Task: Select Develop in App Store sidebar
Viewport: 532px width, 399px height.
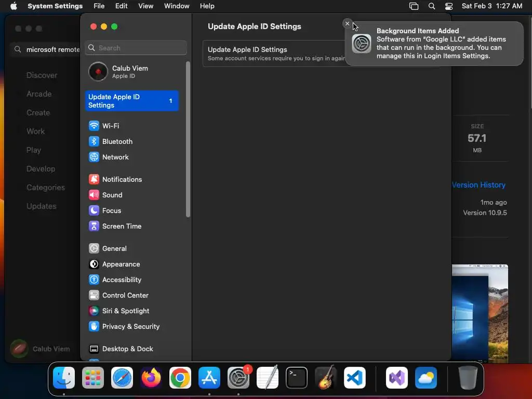Action: pos(41,169)
